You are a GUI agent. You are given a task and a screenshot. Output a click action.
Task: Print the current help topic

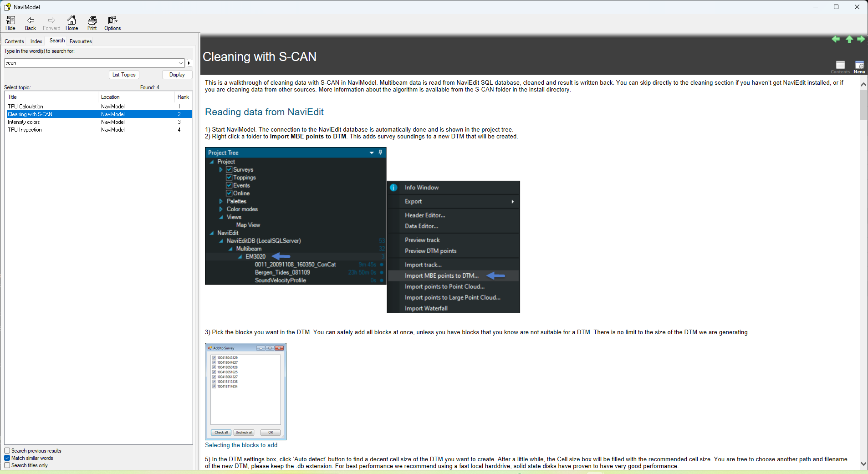coord(92,23)
